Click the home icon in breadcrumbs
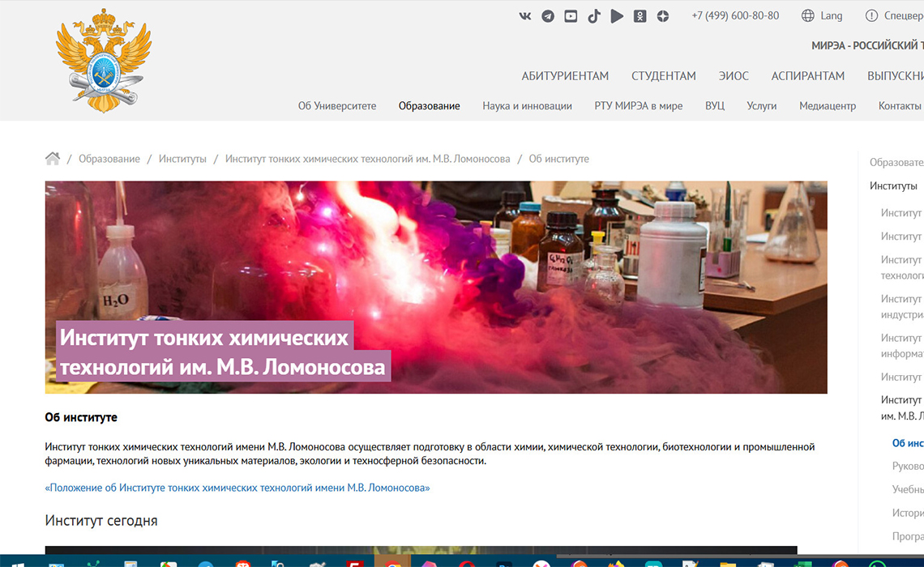 pyautogui.click(x=53, y=159)
